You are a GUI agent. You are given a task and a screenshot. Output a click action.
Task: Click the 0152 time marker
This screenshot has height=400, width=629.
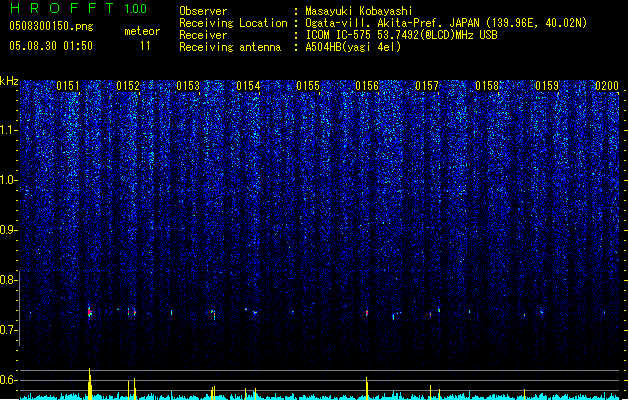(128, 86)
